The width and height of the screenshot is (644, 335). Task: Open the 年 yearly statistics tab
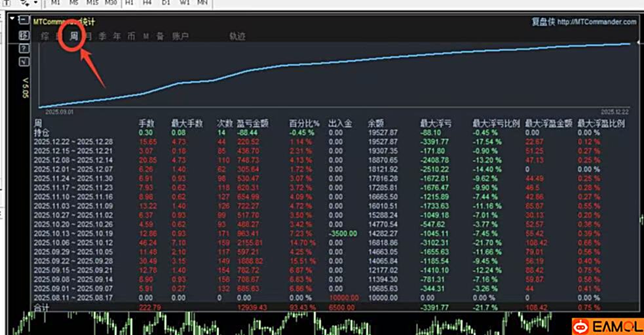point(117,37)
